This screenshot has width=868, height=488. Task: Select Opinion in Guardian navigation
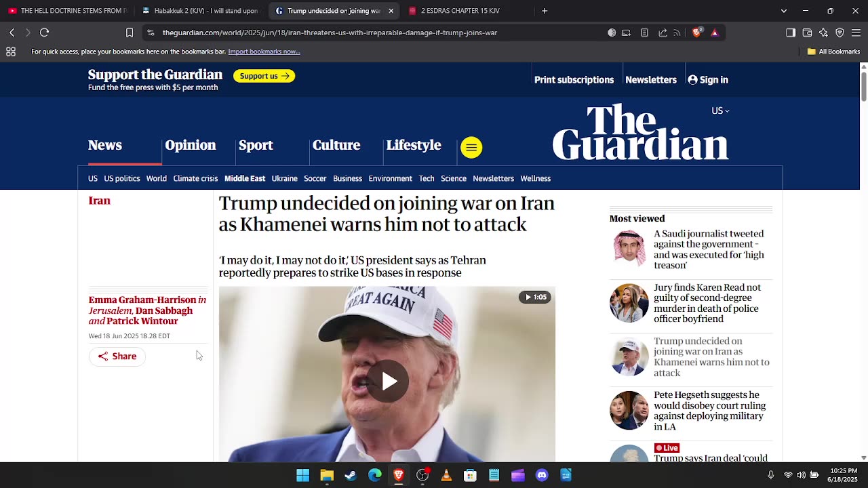191,145
